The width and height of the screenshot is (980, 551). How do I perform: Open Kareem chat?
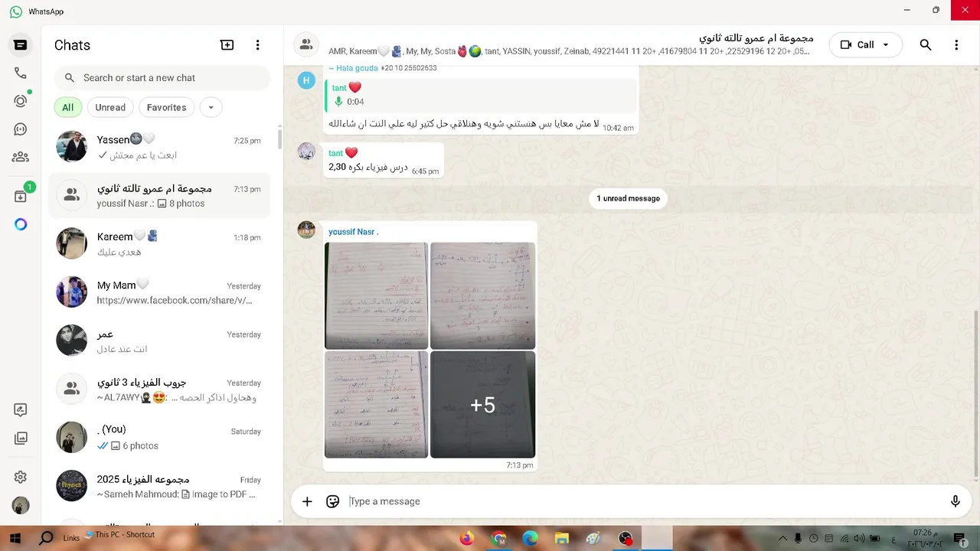click(159, 244)
